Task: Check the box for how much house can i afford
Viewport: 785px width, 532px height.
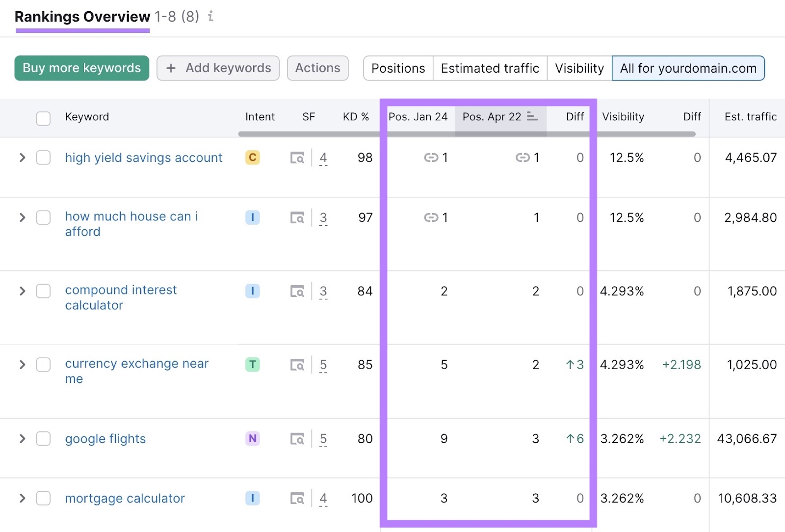Action: [x=43, y=217]
